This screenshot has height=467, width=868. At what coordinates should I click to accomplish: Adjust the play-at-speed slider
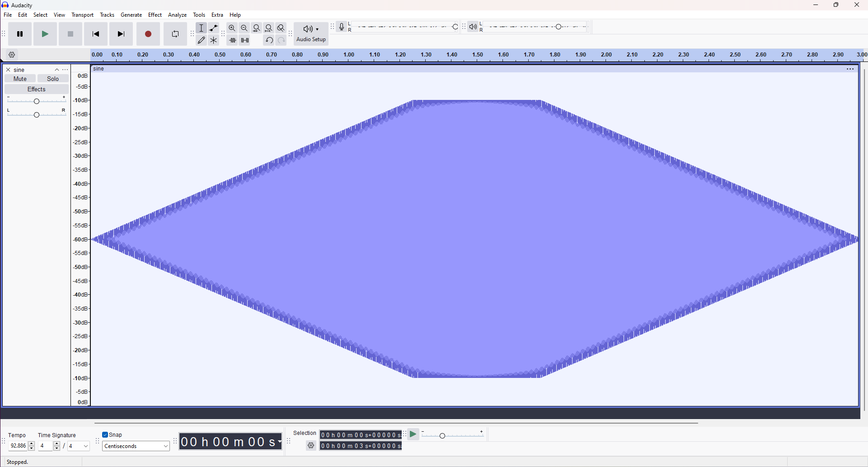[x=442, y=435]
